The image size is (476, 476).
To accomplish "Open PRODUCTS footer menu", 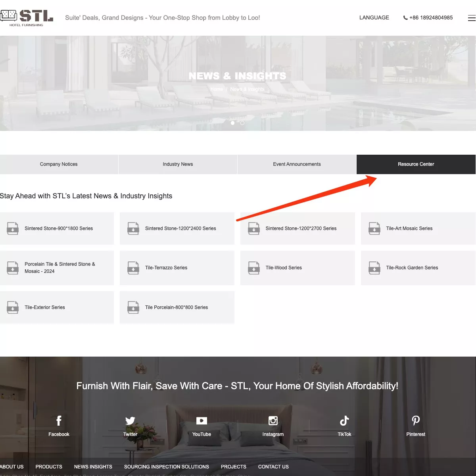I will click(x=49, y=467).
